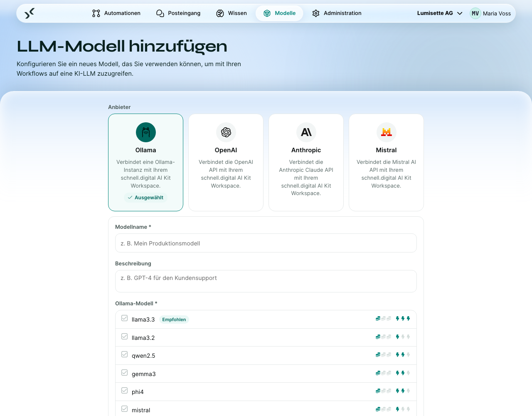The image size is (532, 416).
Task: Open the Automationen menu
Action: (116, 13)
